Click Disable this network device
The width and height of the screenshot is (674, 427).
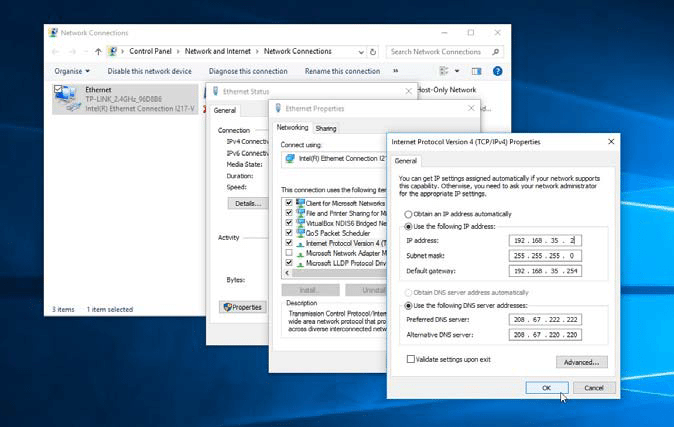point(150,71)
